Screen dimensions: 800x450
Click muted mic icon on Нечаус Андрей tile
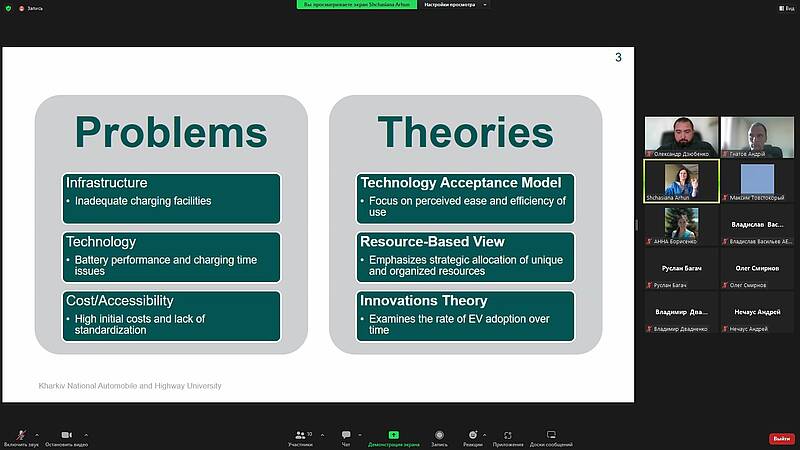point(725,329)
